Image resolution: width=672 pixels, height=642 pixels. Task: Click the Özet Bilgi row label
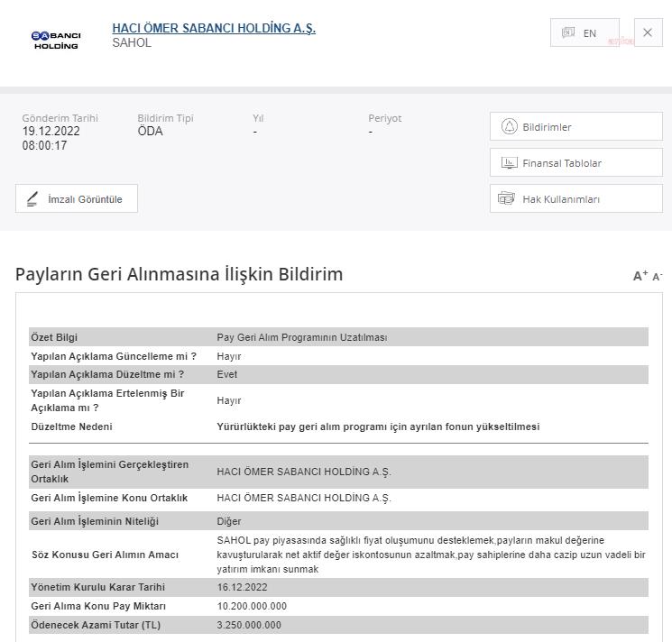pyautogui.click(x=54, y=337)
